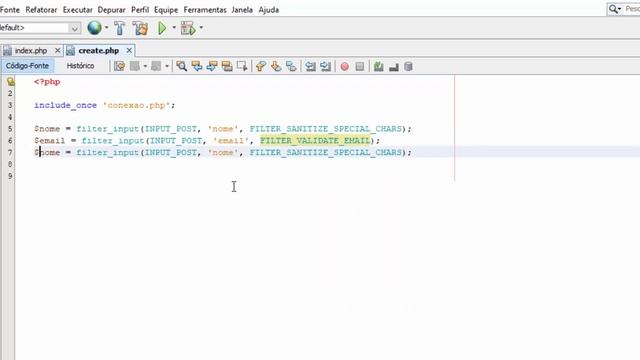Click the <?php opening tag
Image resolution: width=640 pixels, height=360 pixels.
click(x=47, y=82)
